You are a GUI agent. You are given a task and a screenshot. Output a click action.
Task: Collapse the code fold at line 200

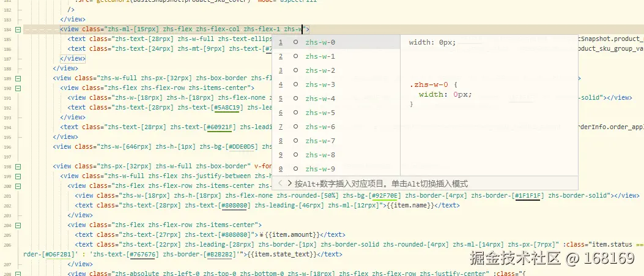point(18,185)
